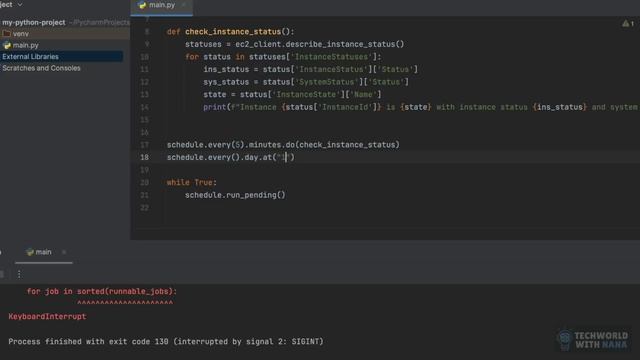The height and width of the screenshot is (360, 640).
Task: Click the def check_instance_status() line
Action: [230, 32]
